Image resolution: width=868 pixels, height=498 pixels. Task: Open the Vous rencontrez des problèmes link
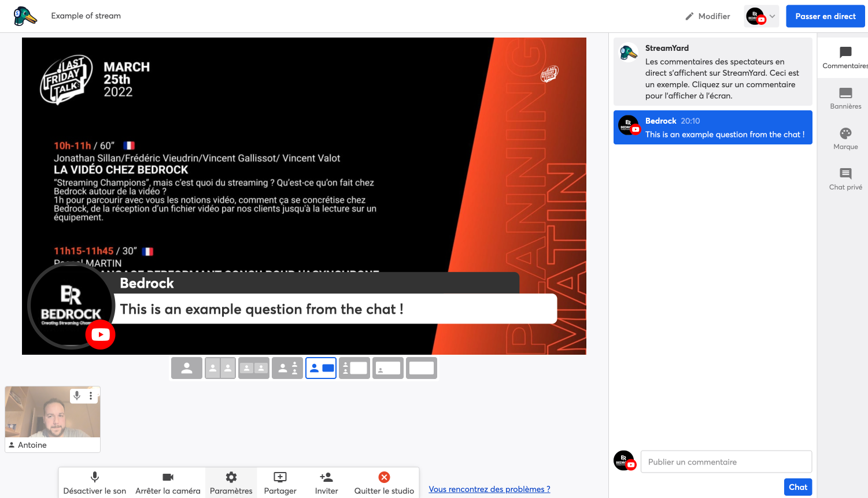(489, 489)
